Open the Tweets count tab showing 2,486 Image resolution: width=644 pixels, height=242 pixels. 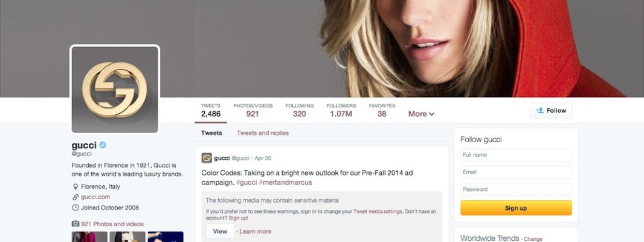[x=211, y=110]
